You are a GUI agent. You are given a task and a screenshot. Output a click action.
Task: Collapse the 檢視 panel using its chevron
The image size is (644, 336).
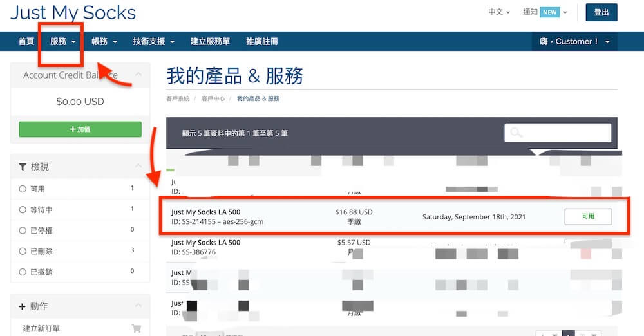click(x=138, y=167)
